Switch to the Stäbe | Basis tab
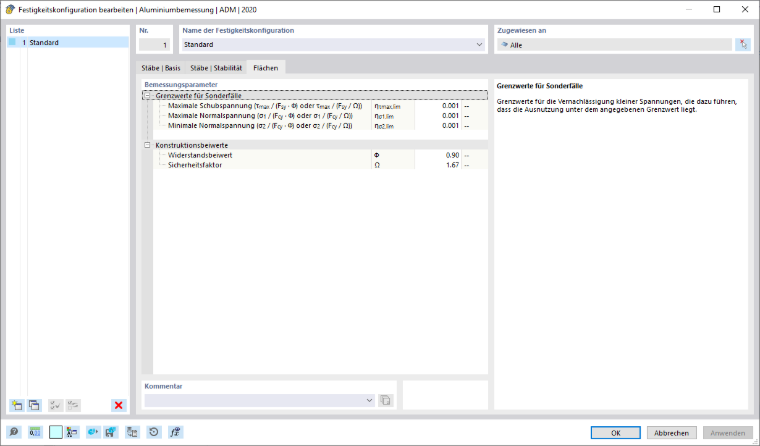Screen dimensions: 760x446 coord(161,68)
